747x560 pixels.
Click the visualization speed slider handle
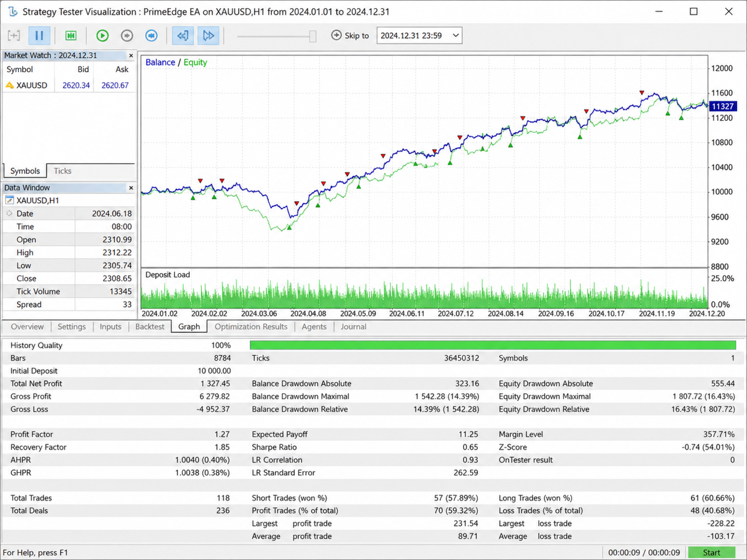click(x=313, y=36)
